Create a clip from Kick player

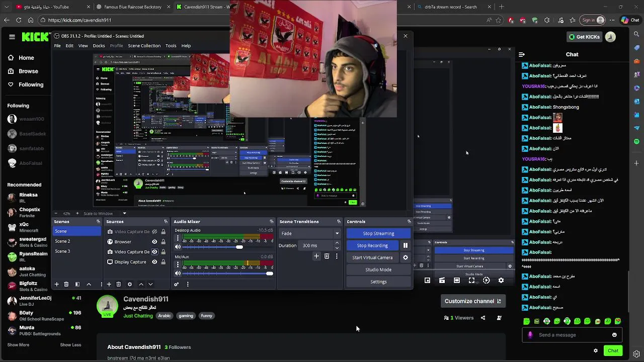tap(442, 281)
